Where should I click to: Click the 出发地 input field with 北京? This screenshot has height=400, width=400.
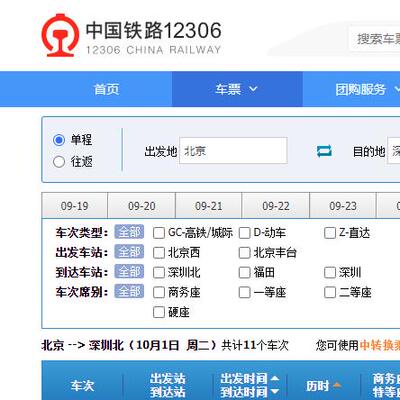point(233,150)
